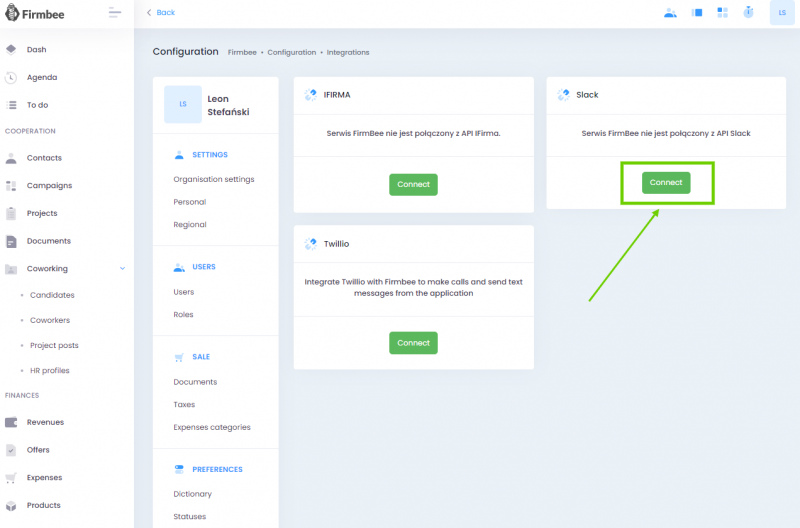
Task: Click the Twillio integration plug icon
Action: (310, 244)
